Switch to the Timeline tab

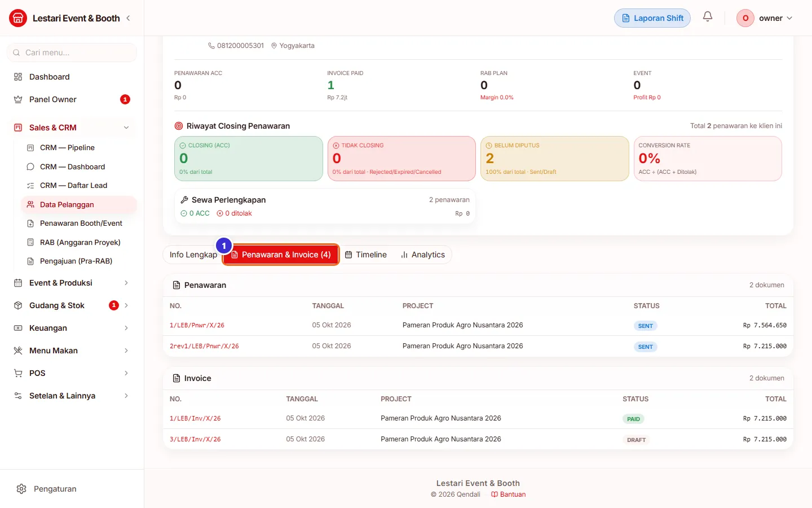tap(366, 255)
